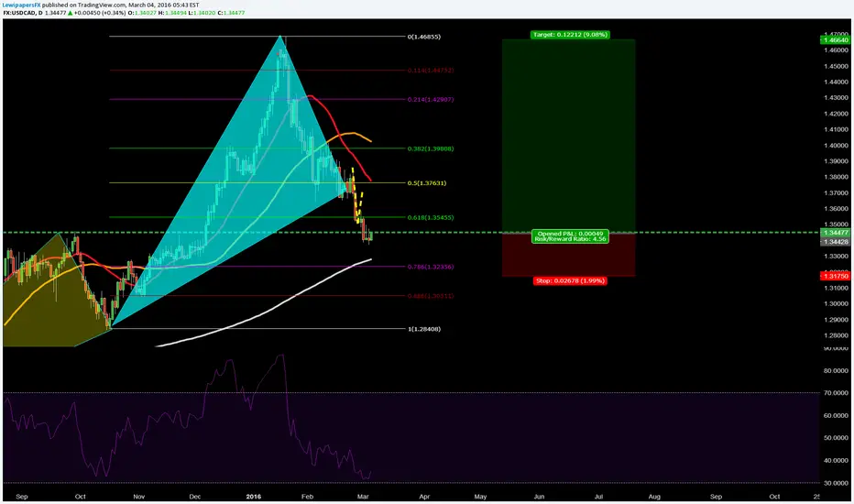Screen dimensions: 854x504
Task: Click the 30.0000 RSI axis label
Action: tap(836, 483)
